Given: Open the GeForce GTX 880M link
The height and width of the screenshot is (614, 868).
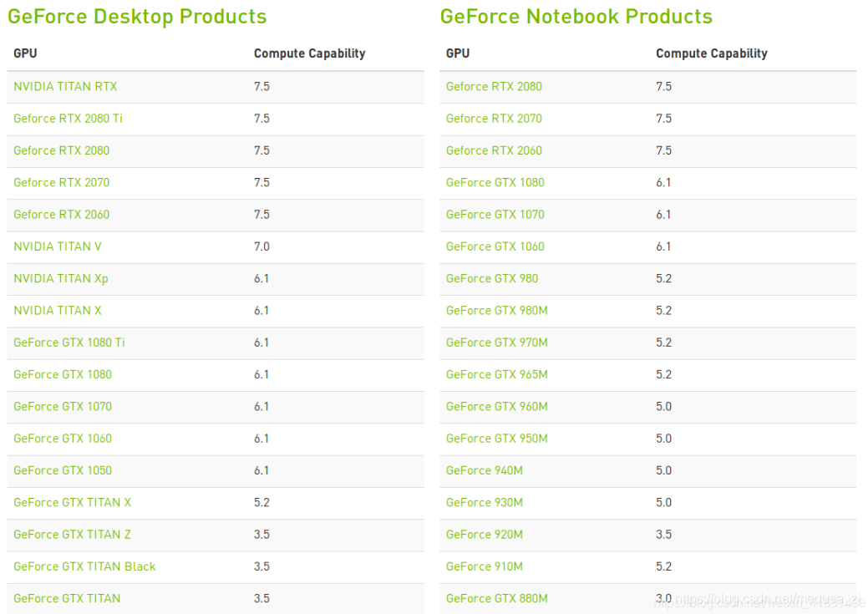Looking at the screenshot, I should (497, 598).
